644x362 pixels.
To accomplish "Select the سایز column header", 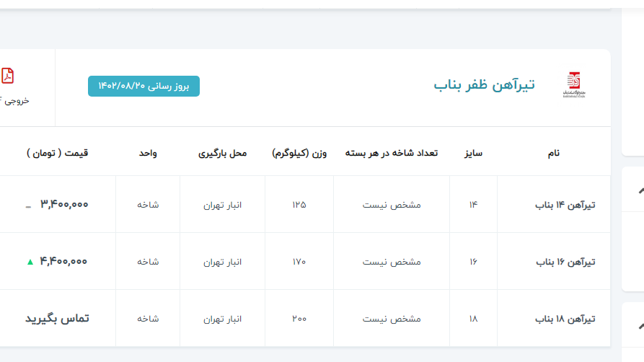I will [x=473, y=153].
